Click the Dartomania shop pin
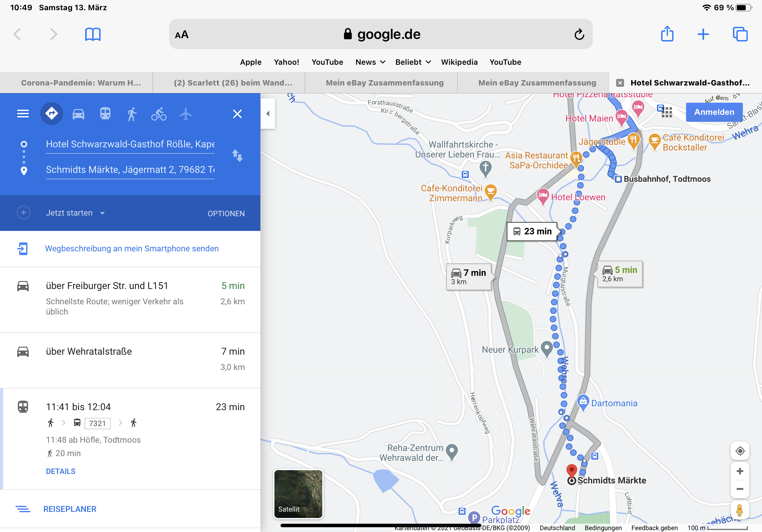762x532 pixels. pos(583,402)
